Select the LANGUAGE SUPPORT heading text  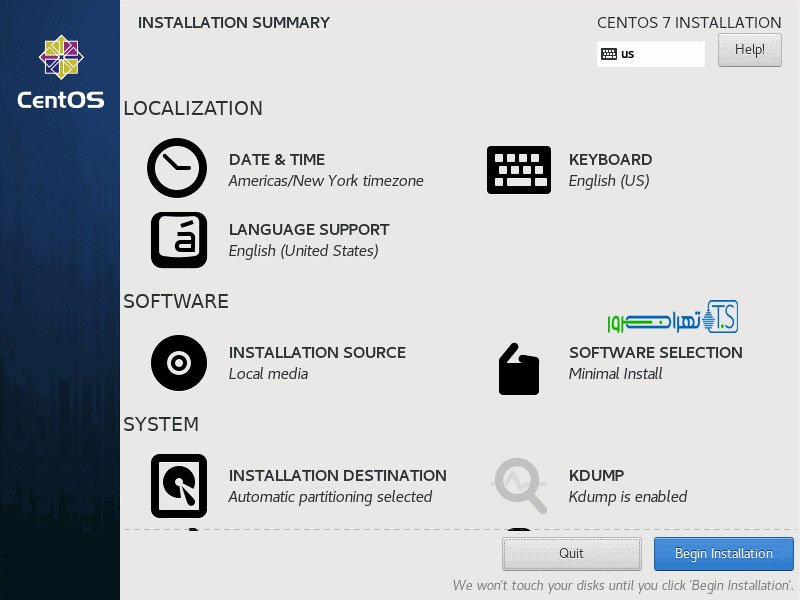point(309,230)
